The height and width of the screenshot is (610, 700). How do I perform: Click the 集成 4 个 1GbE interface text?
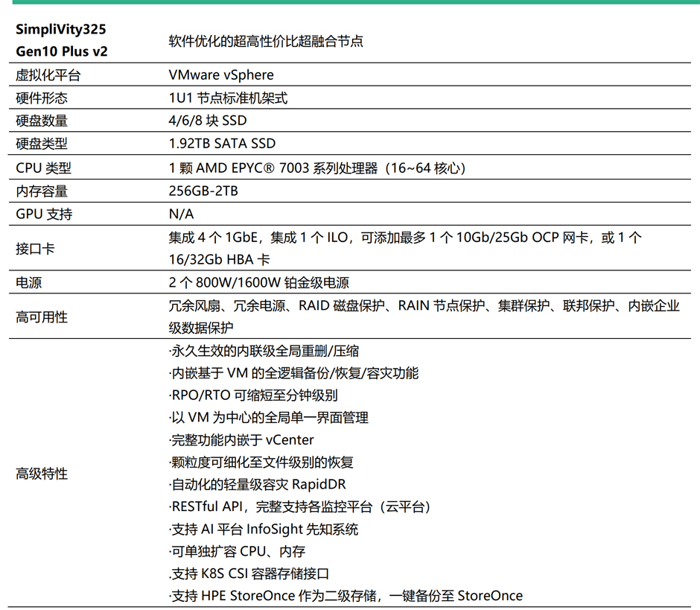click(x=405, y=237)
